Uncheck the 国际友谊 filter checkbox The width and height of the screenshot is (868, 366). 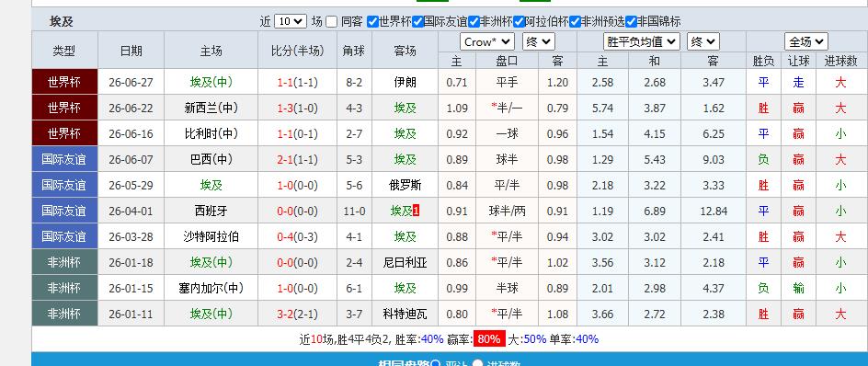click(x=418, y=21)
